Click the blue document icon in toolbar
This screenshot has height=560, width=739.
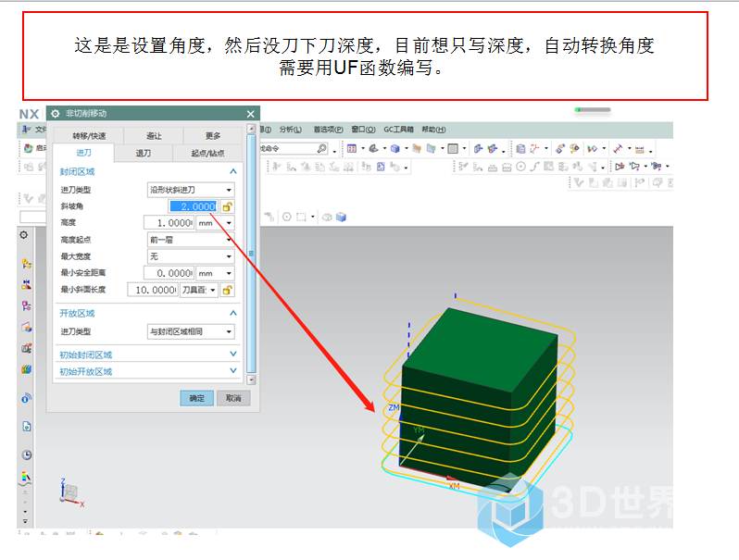[381, 167]
